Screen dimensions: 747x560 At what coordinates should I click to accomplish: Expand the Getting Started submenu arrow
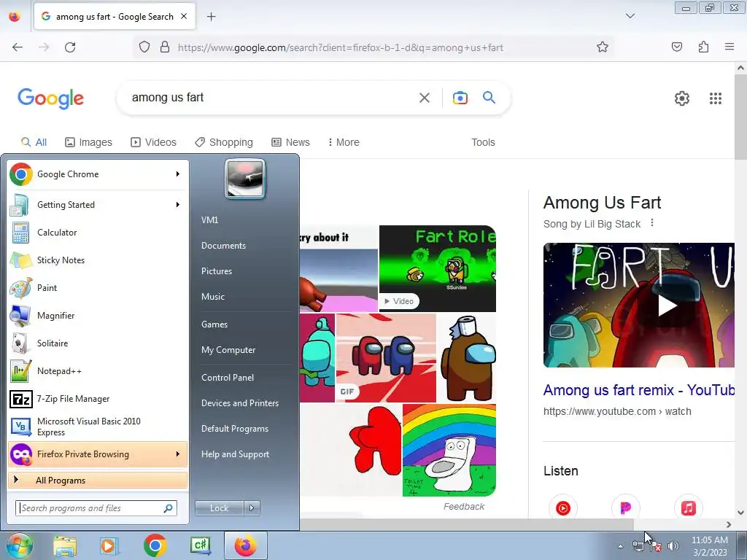pyautogui.click(x=178, y=205)
